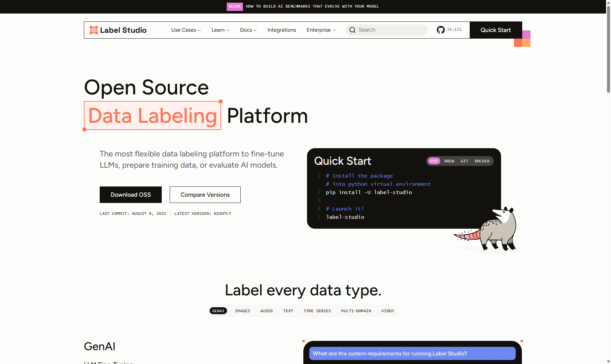Click the 'pip install -U label-studio' code line

tap(369, 192)
